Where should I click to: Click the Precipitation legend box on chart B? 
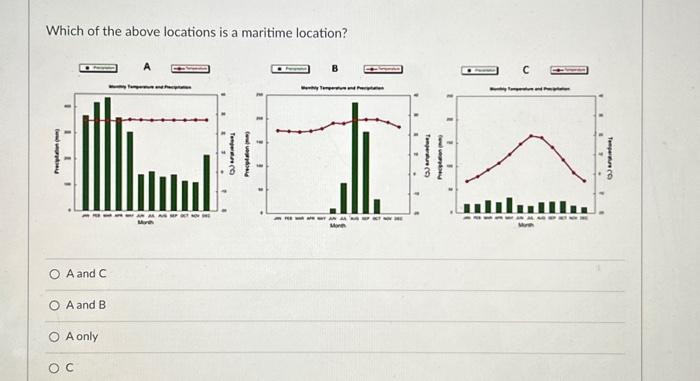(x=291, y=69)
